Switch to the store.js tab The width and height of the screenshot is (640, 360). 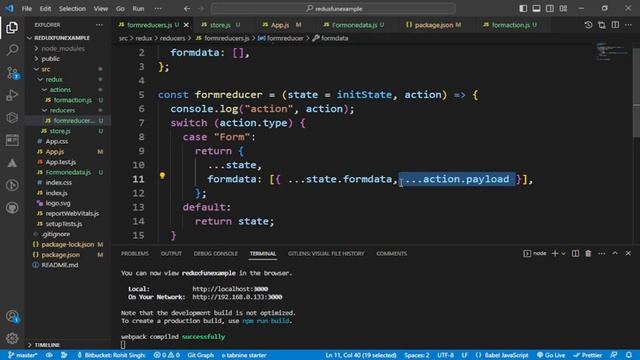(221, 25)
